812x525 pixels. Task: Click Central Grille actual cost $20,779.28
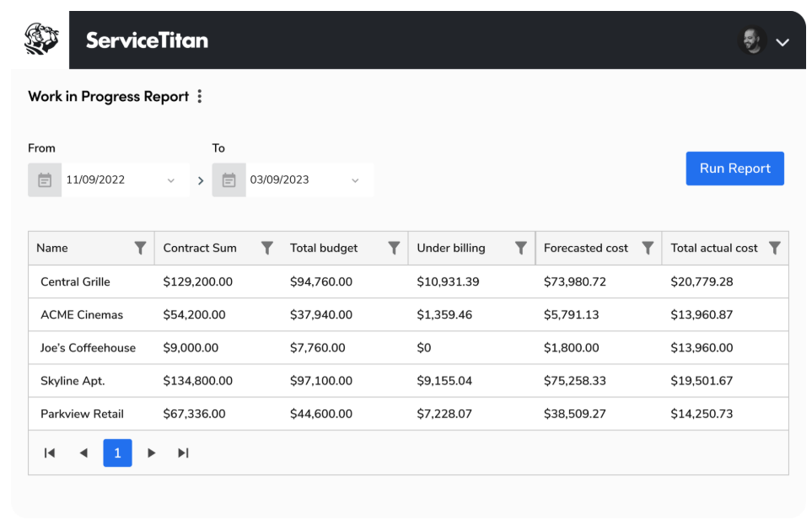click(x=702, y=281)
